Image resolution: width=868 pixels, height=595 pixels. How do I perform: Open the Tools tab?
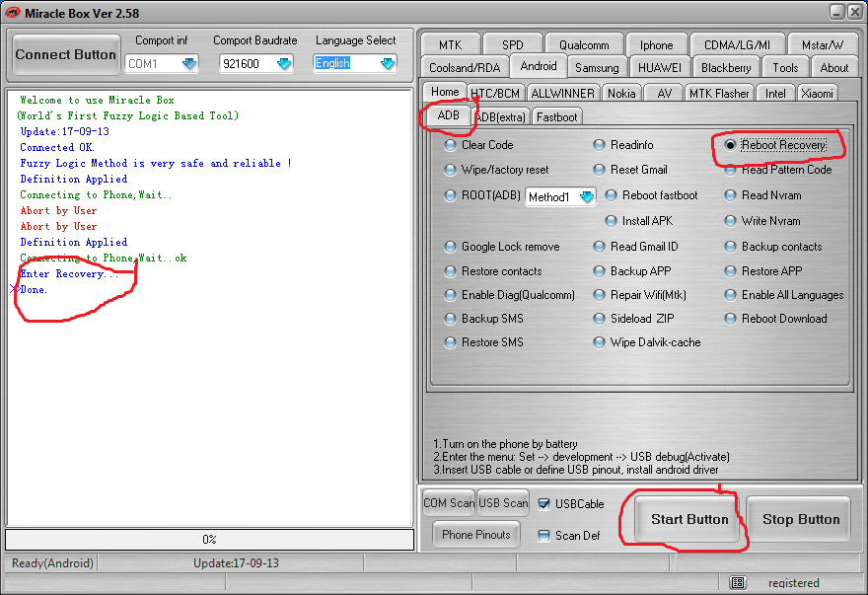point(785,67)
